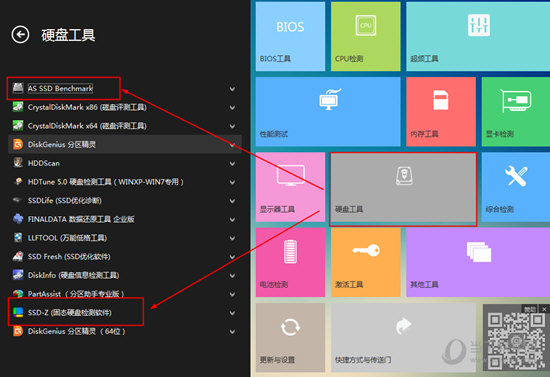Select the highlighted 'DiskGenius 分区精灵' entry

pyautogui.click(x=125, y=144)
